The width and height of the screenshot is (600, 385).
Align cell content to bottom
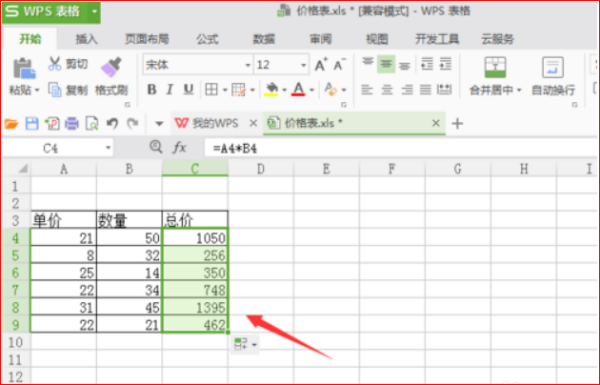pyautogui.click(x=405, y=66)
